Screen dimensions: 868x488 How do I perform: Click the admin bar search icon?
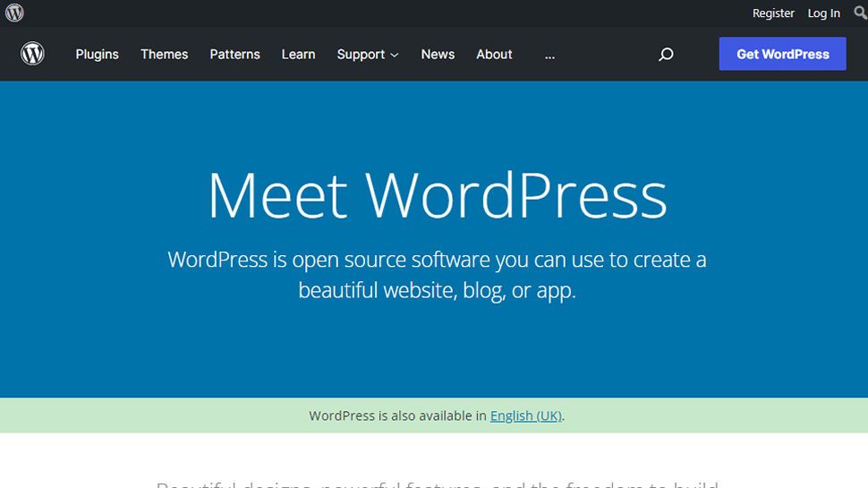860,13
